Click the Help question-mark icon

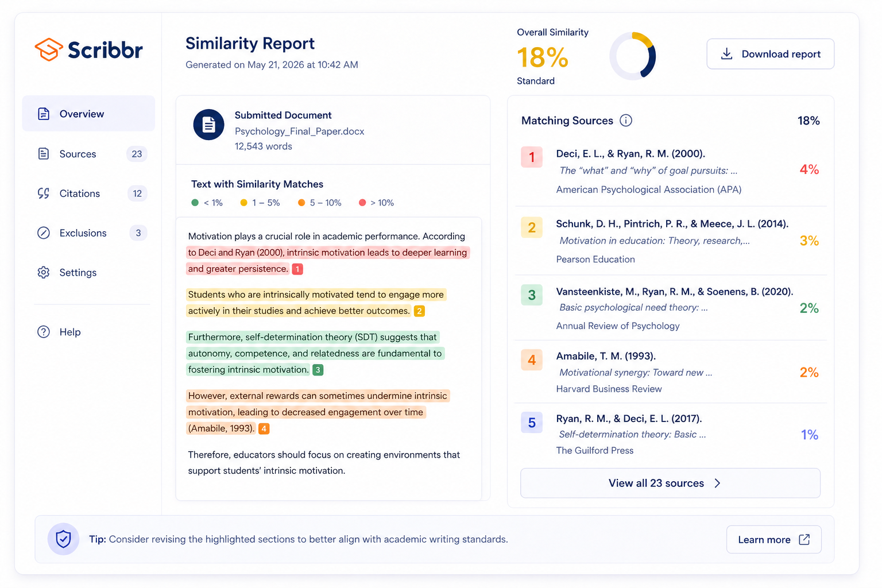[x=44, y=332]
